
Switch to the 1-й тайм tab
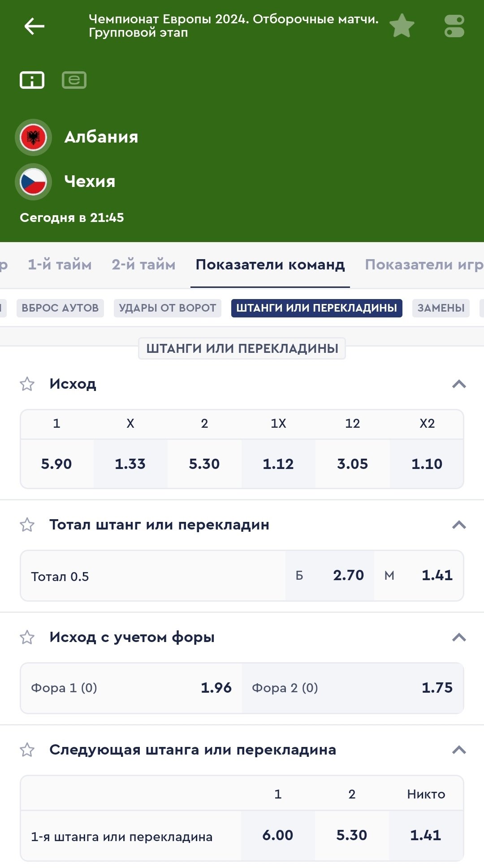60,265
